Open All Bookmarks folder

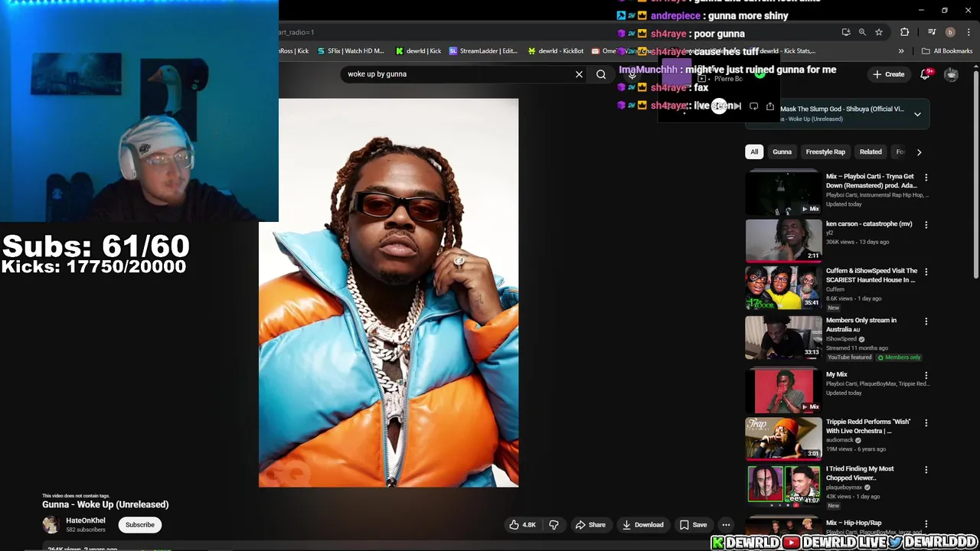pyautogui.click(x=947, y=51)
